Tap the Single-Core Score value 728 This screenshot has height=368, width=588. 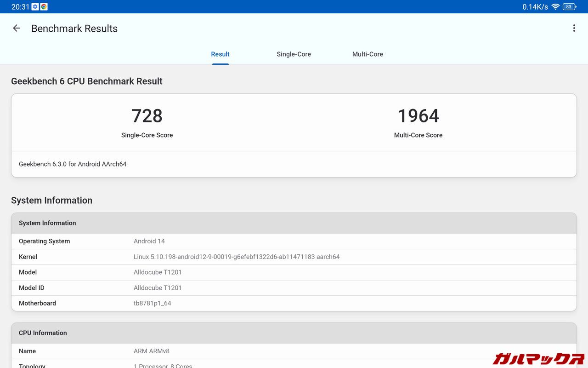click(147, 116)
